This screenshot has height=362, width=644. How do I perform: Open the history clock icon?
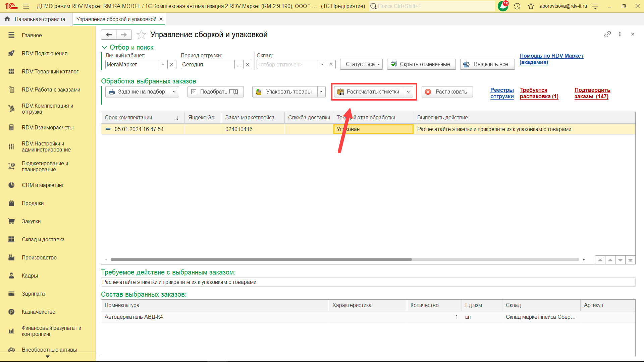[517, 6]
